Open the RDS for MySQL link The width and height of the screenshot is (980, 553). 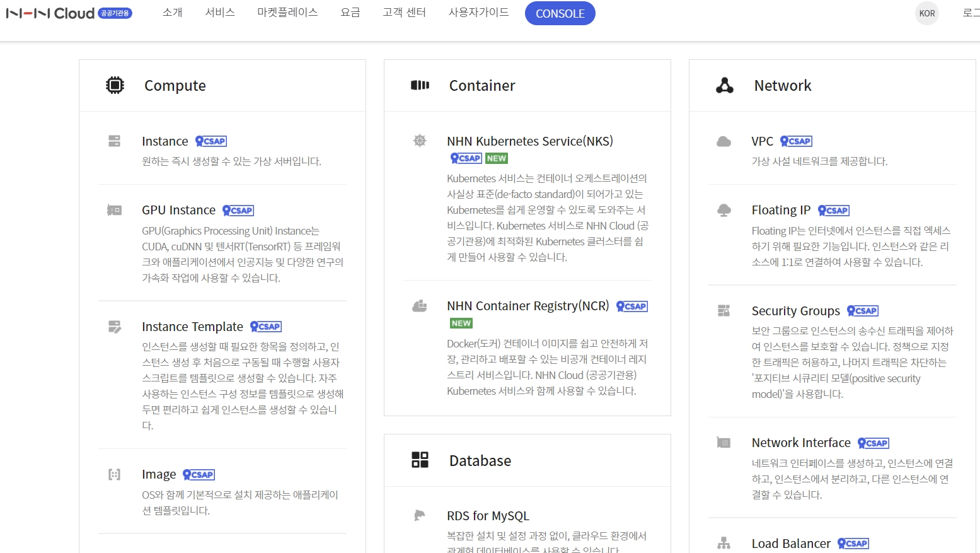(488, 516)
